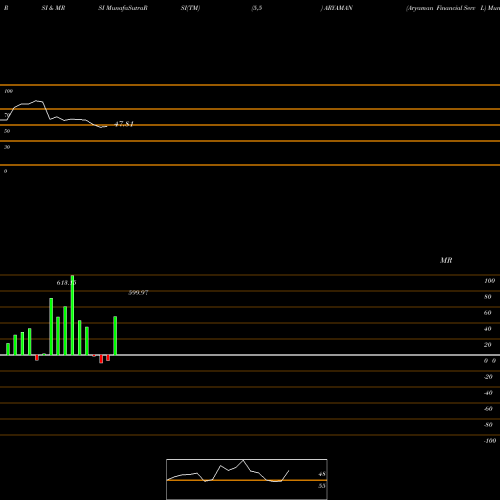Click the last green bar on the histogram
This screenshot has height=500, width=500.
tap(115, 336)
